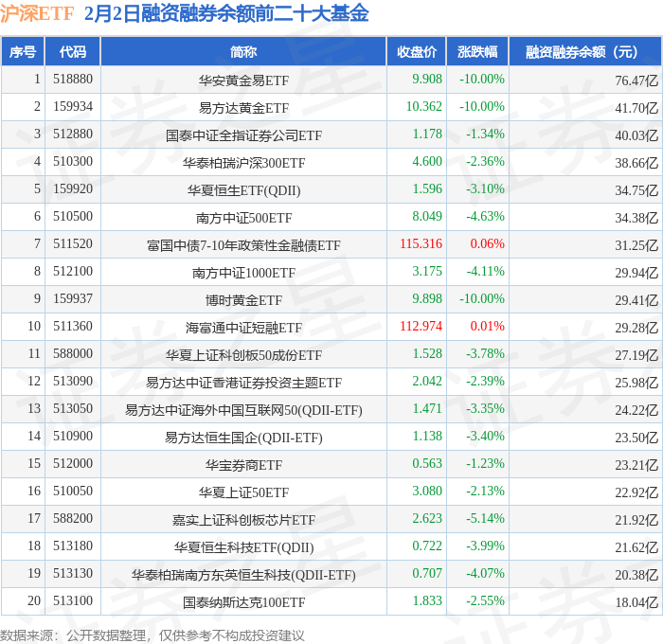The image size is (663, 644).
Task: Click fund code 513180
Action: [73, 546]
